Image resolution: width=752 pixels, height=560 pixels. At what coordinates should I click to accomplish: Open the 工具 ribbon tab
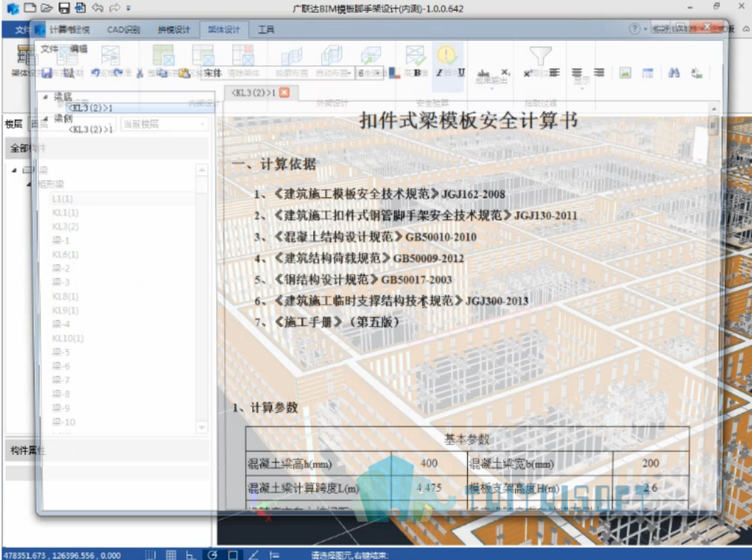(266, 29)
